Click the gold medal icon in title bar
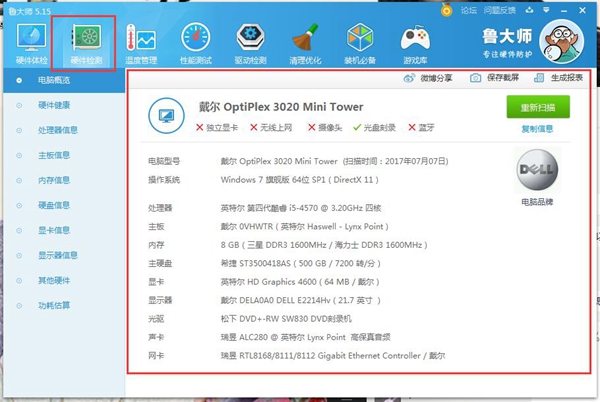This screenshot has width=600, height=402. coord(446,10)
